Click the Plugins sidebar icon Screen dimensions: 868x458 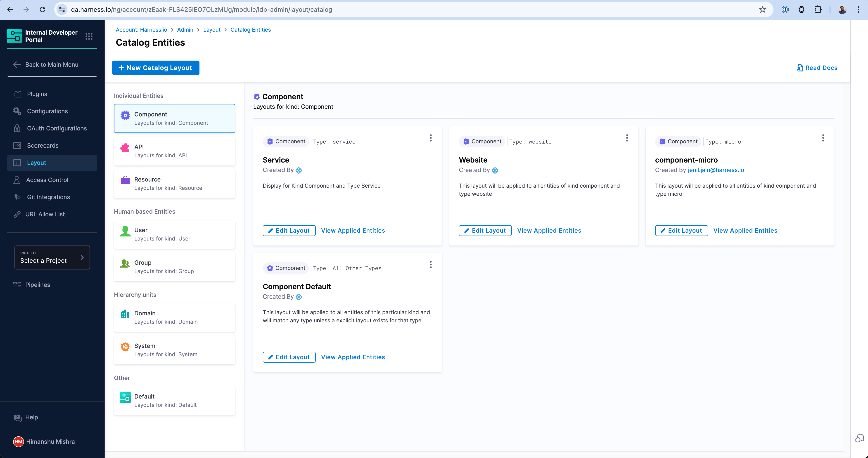click(17, 94)
